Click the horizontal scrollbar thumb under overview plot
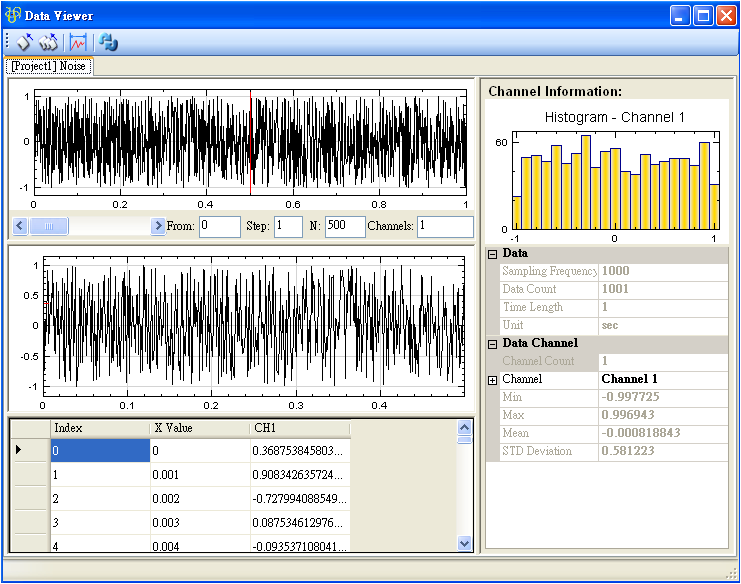 pyautogui.click(x=49, y=226)
